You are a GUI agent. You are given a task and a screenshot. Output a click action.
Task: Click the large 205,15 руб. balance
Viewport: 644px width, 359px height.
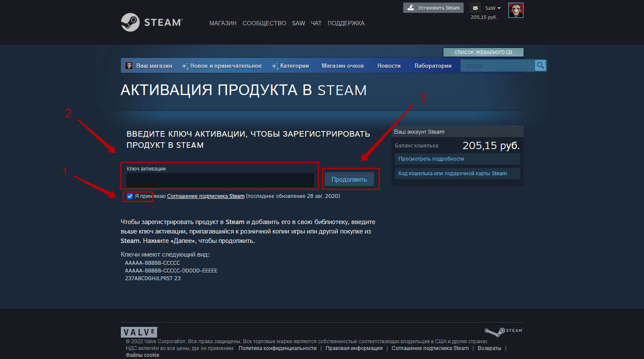pos(491,146)
